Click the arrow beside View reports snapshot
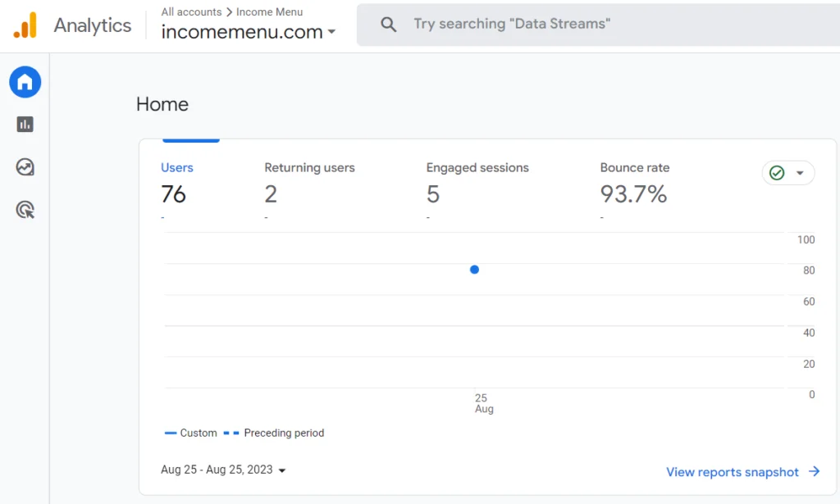This screenshot has width=840, height=504. tap(815, 471)
